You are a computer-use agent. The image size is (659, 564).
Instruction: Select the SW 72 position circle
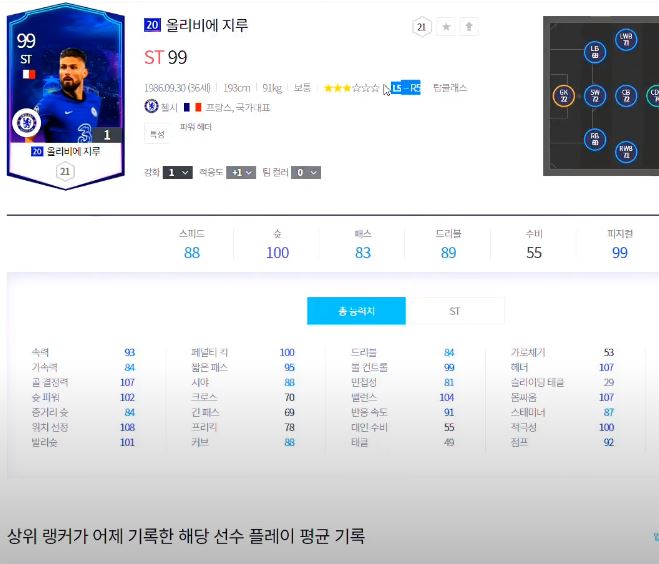(x=595, y=96)
